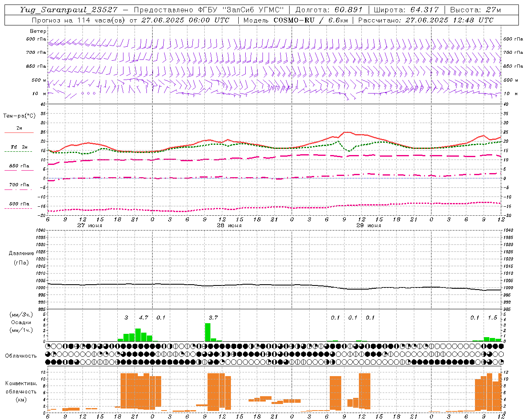
Task: Click the 29 июня date label
Action: 369,225
